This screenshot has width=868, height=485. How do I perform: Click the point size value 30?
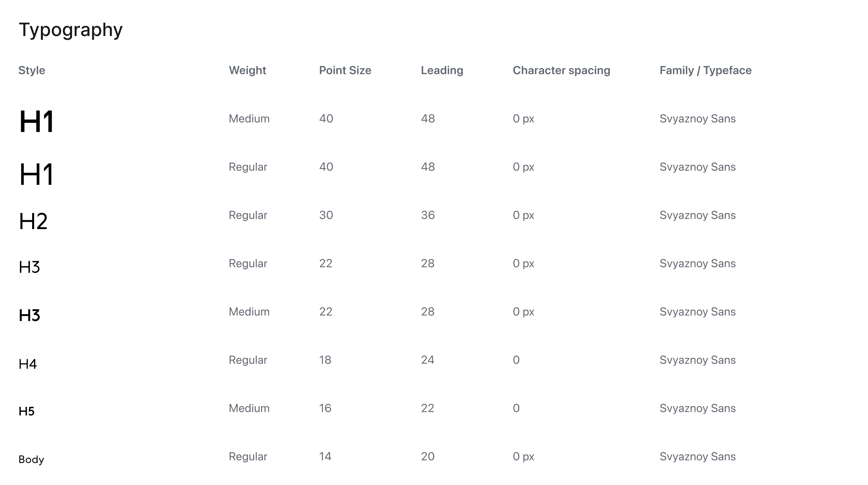pyautogui.click(x=326, y=215)
